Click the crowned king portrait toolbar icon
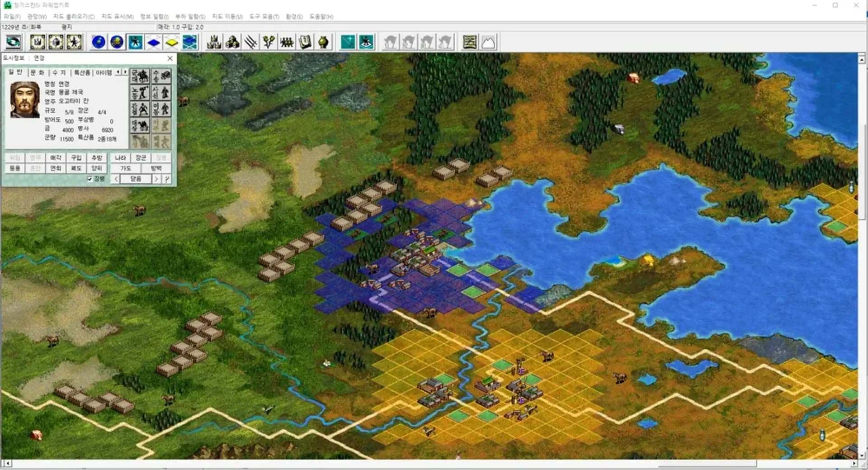This screenshot has height=470, width=868. coord(38,43)
